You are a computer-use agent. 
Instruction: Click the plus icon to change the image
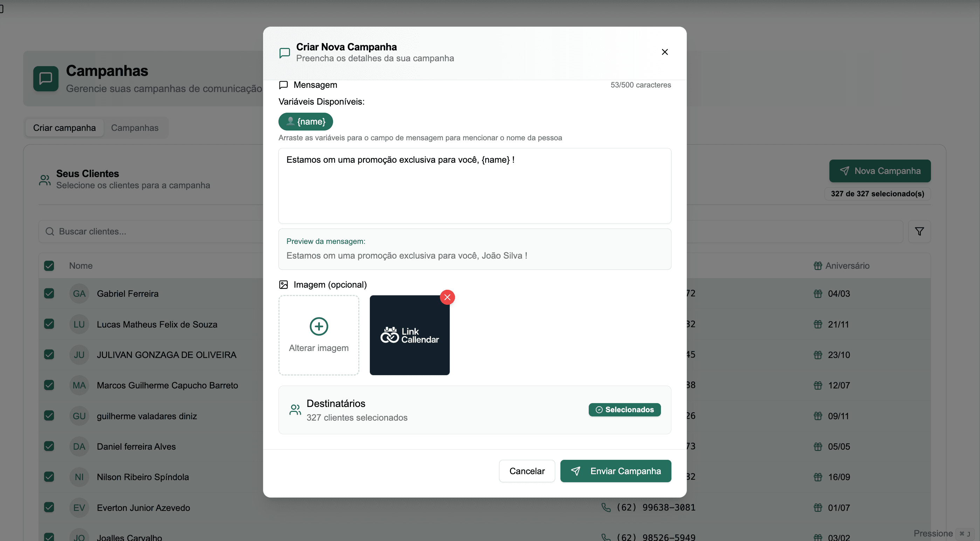pos(318,326)
